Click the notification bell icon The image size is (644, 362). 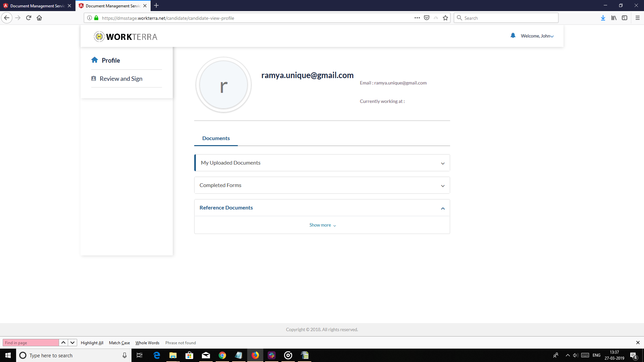point(513,36)
